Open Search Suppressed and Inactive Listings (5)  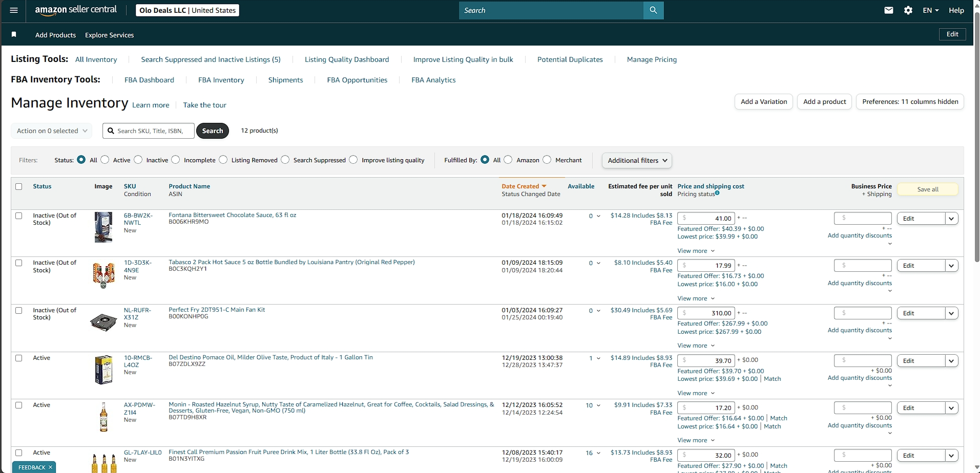pos(211,59)
